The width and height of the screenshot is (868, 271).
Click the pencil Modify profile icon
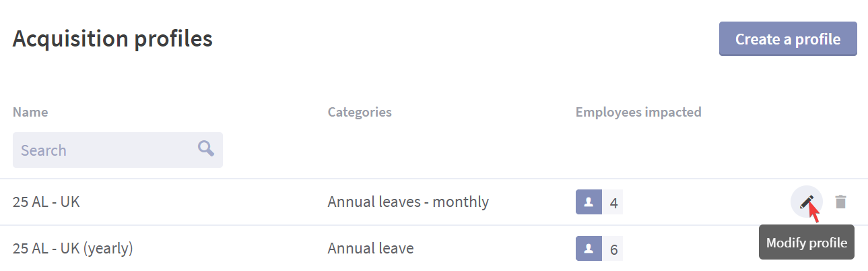click(x=806, y=202)
